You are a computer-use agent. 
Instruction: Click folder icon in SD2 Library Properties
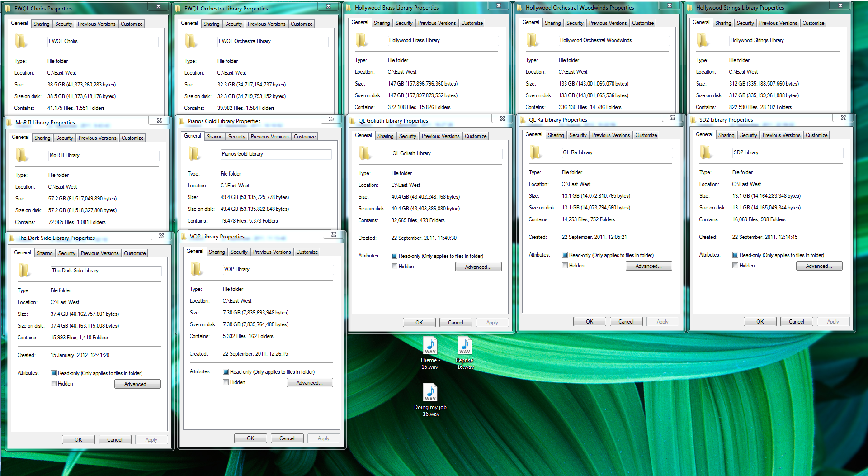pyautogui.click(x=706, y=152)
